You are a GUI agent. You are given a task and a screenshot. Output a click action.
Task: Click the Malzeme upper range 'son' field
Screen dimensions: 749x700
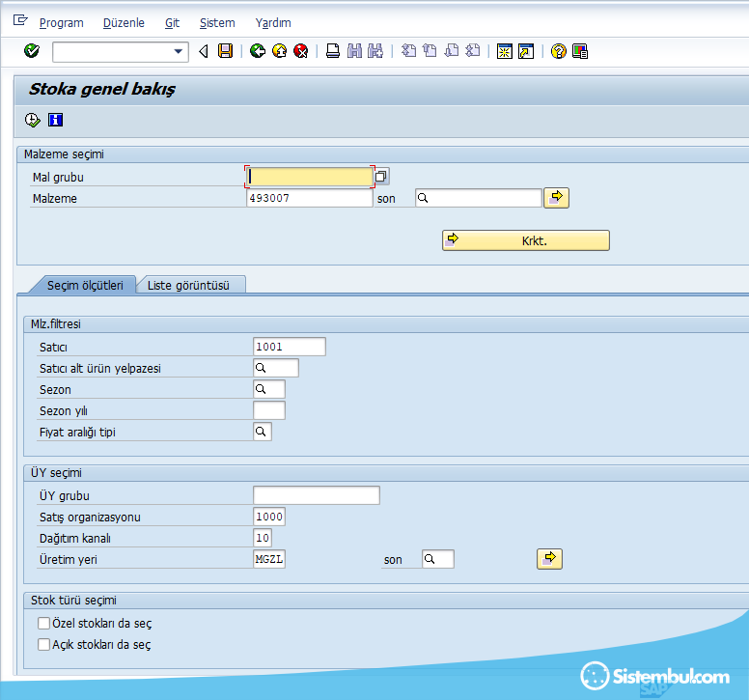tap(479, 198)
